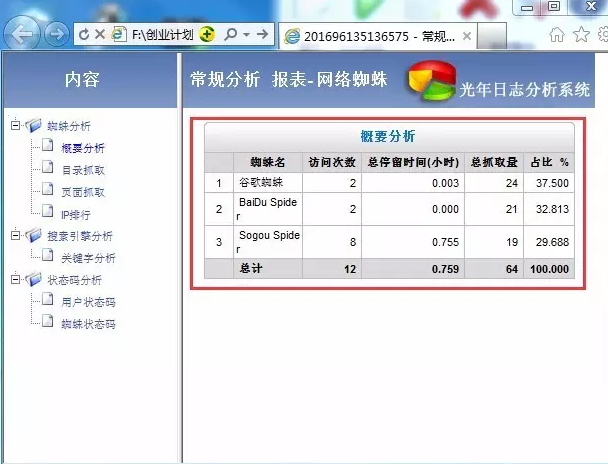Click the page icon beside 蜘蛛状态码
Image resolution: width=608 pixels, height=464 pixels.
[48, 321]
